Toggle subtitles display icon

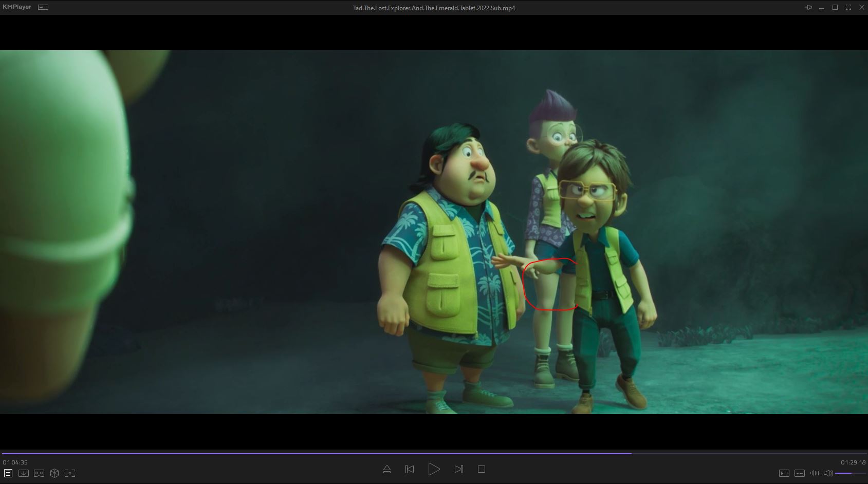click(x=799, y=473)
